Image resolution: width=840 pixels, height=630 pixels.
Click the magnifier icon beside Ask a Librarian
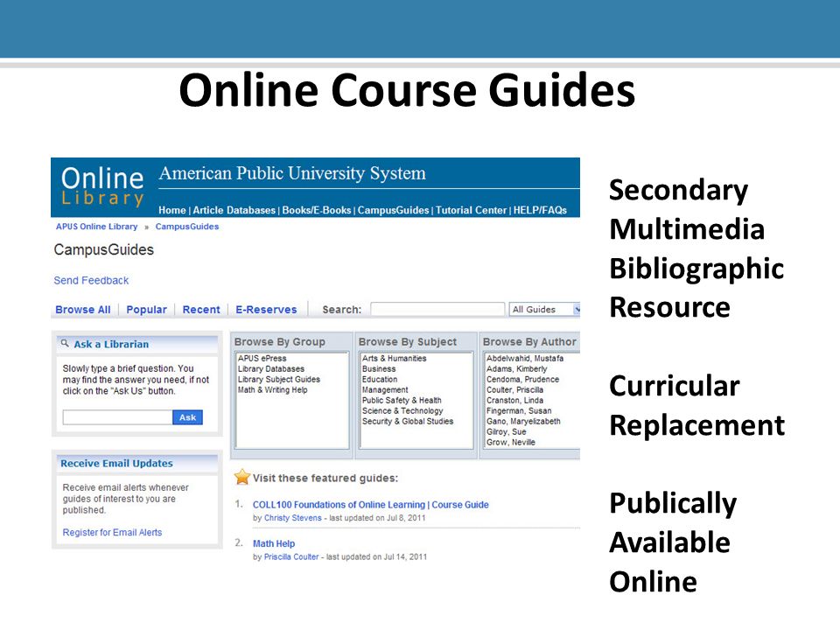pyautogui.click(x=65, y=343)
